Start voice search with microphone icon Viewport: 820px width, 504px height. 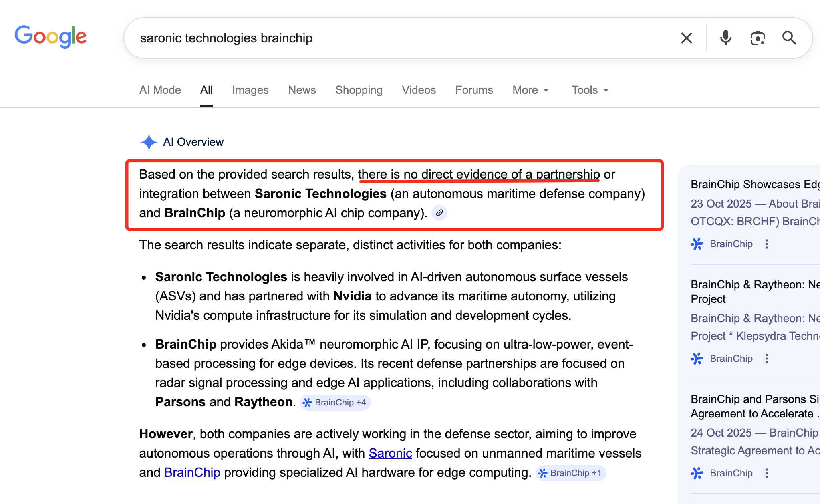(725, 38)
